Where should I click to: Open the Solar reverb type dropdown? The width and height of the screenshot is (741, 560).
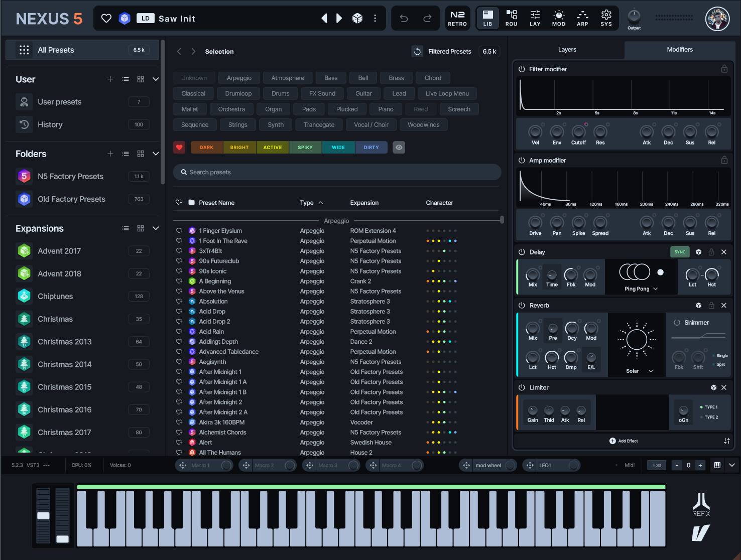coord(640,371)
